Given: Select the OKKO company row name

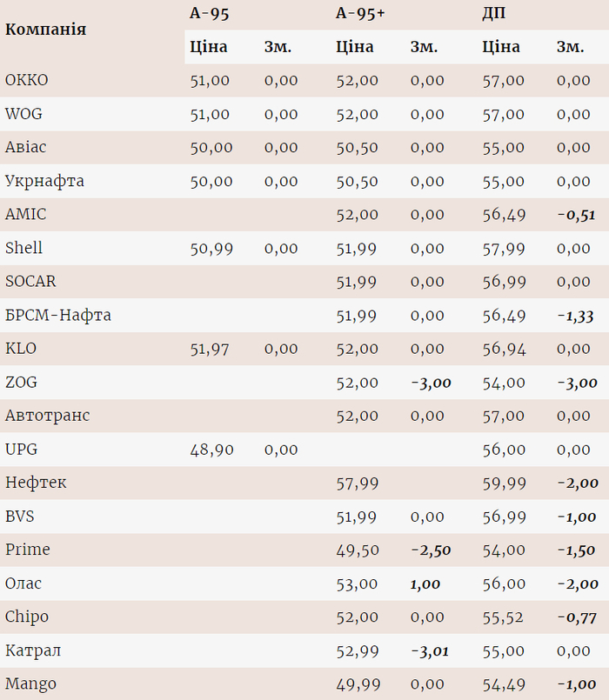Looking at the screenshot, I should pyautogui.click(x=27, y=81).
